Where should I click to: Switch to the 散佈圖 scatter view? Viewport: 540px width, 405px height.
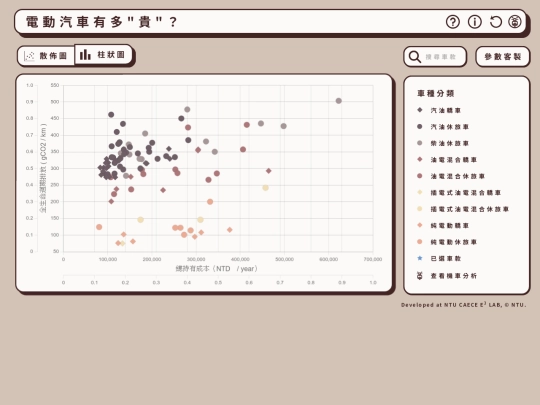coord(46,56)
